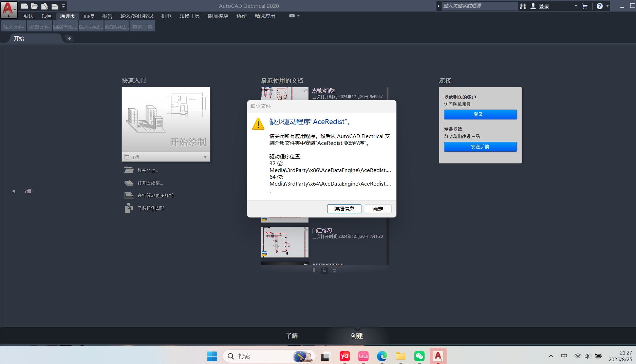Click the 编辑导线 ribbon panel

tap(117, 26)
